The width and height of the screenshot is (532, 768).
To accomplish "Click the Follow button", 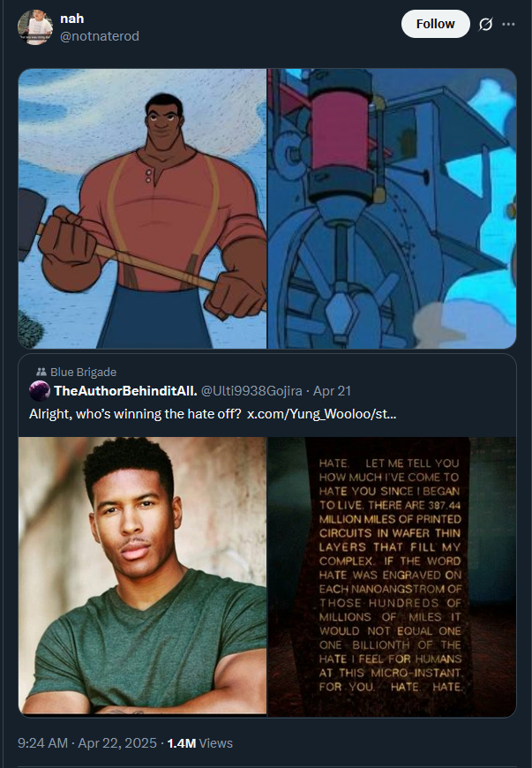I will [x=435, y=24].
